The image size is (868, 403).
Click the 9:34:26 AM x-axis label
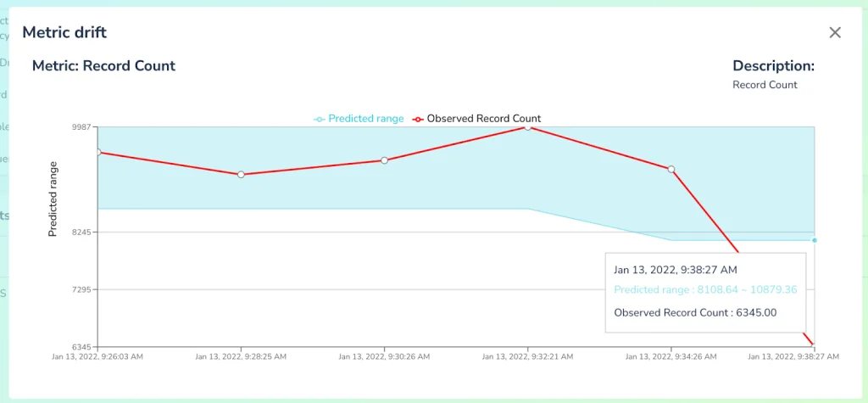click(x=671, y=357)
